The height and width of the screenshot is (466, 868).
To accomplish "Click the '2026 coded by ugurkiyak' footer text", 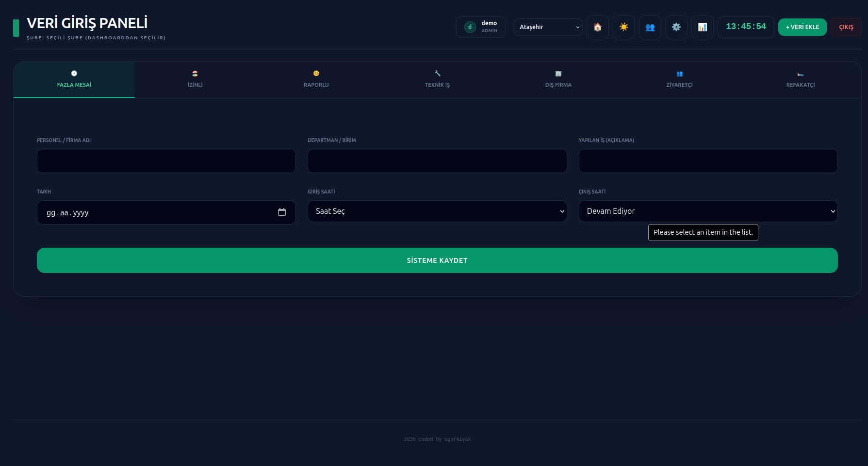I will click(x=437, y=439).
